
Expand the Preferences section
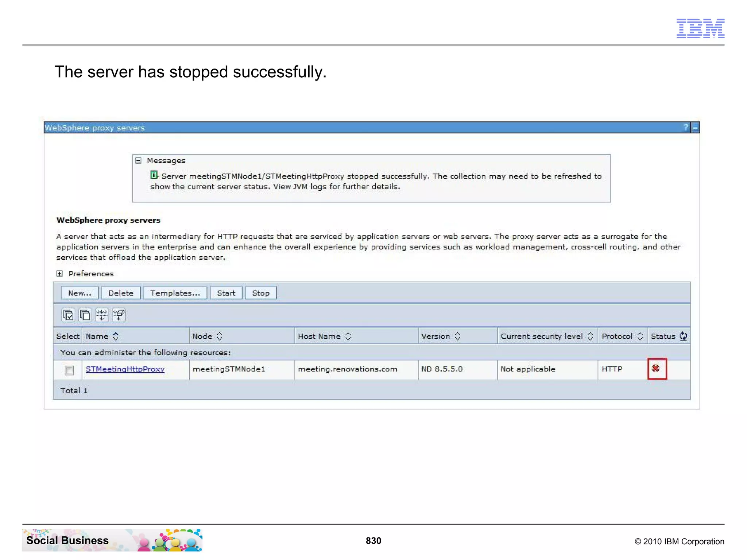[59, 274]
